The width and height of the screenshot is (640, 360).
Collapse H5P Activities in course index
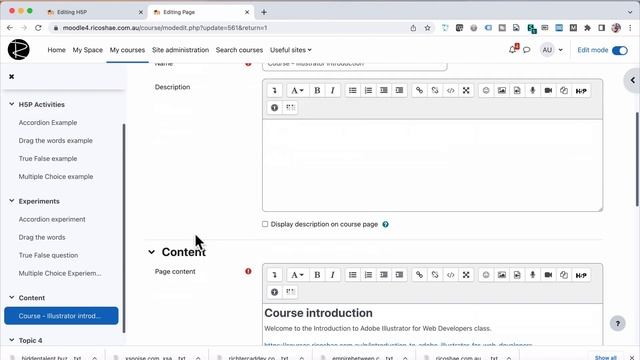11,104
